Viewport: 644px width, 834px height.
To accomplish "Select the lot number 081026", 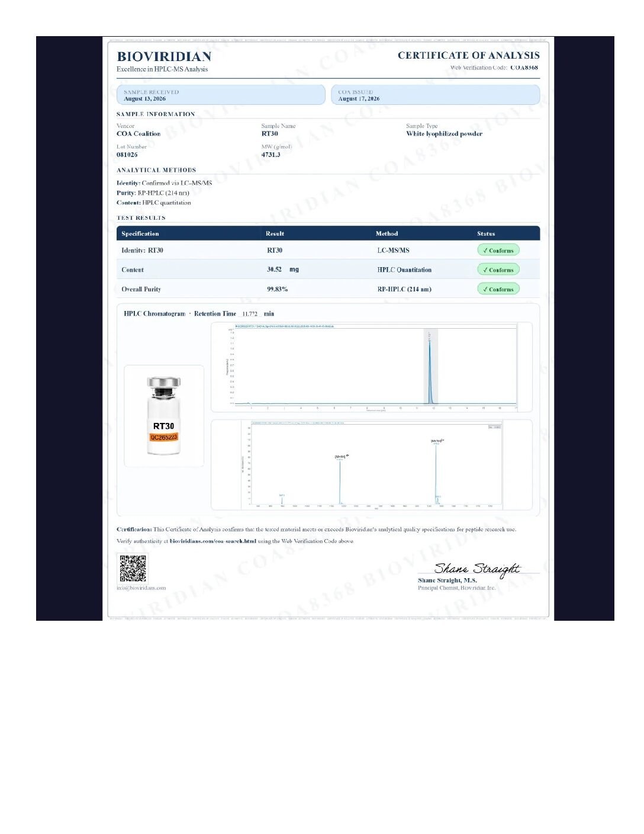I will [127, 155].
